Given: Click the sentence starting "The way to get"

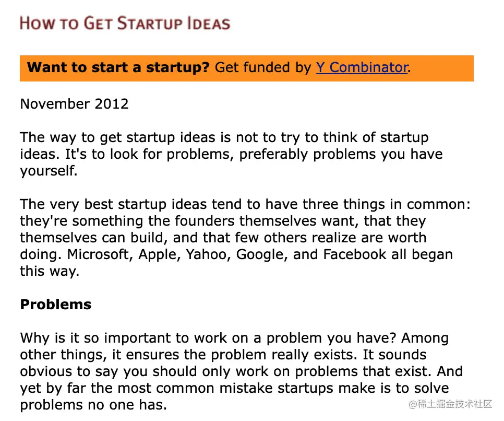Looking at the screenshot, I should [x=224, y=146].
